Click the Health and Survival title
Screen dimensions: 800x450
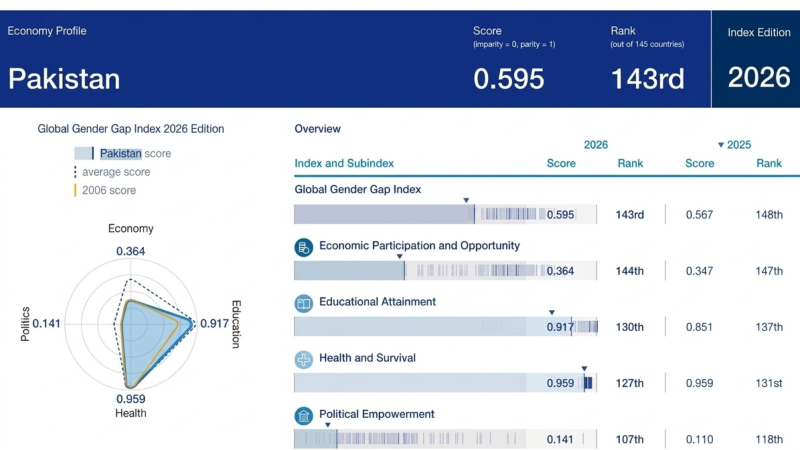tap(367, 358)
